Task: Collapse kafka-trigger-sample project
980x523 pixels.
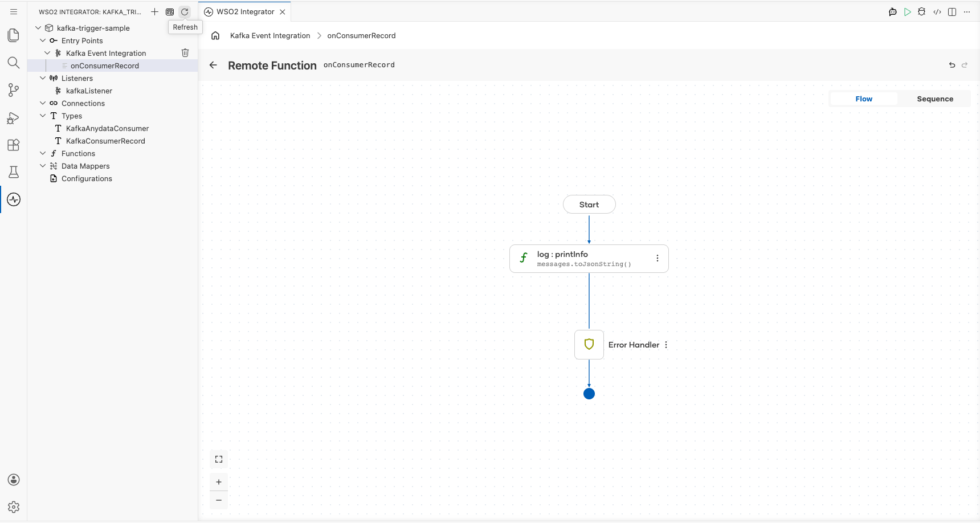Action: coord(38,28)
